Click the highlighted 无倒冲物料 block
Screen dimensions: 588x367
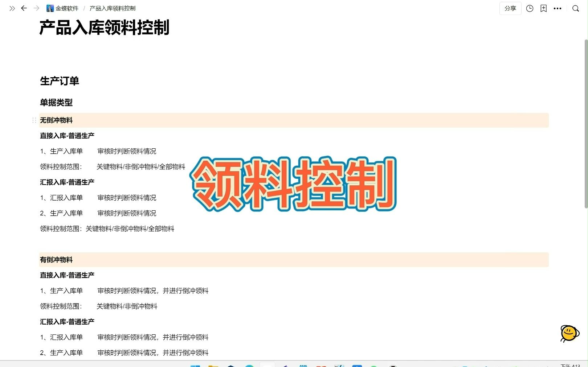[x=294, y=120]
